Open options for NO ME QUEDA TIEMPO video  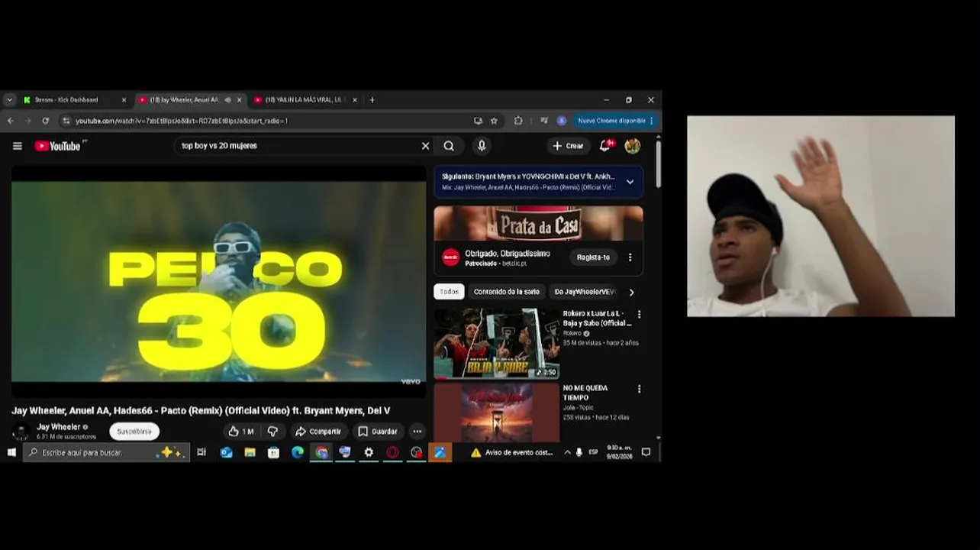639,389
